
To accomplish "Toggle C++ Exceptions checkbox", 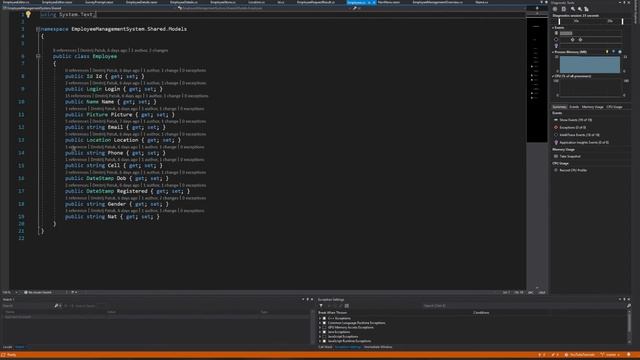I will pyautogui.click(x=324, y=318).
